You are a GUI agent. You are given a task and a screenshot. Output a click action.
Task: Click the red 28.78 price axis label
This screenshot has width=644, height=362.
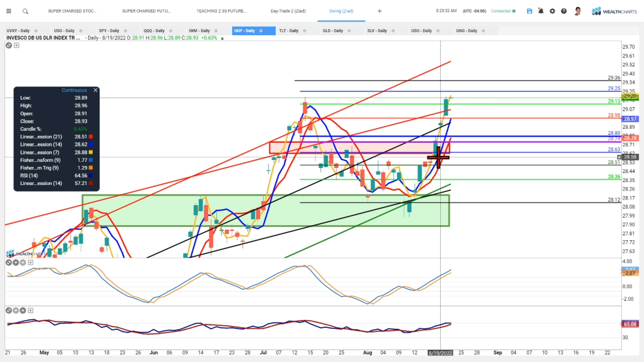[630, 138]
